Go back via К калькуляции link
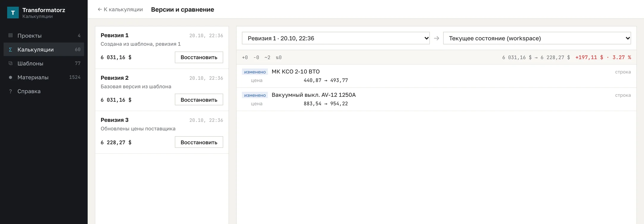The image size is (644, 224). (x=120, y=10)
